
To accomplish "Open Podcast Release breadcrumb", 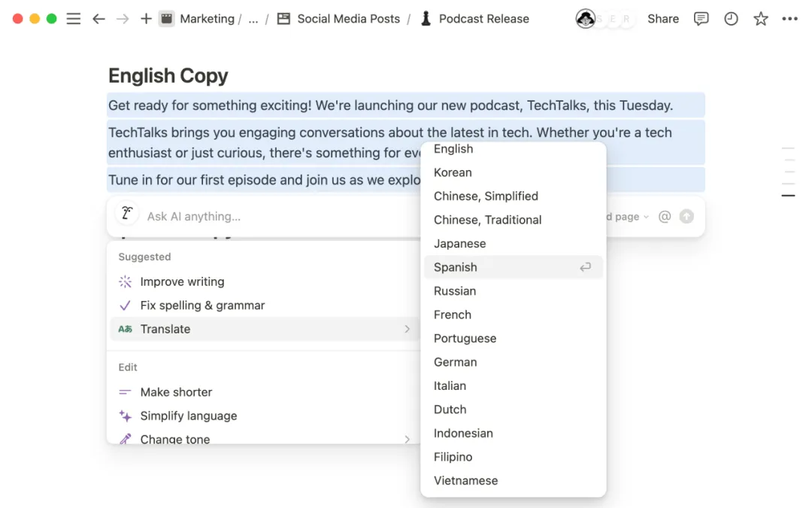I will (483, 19).
